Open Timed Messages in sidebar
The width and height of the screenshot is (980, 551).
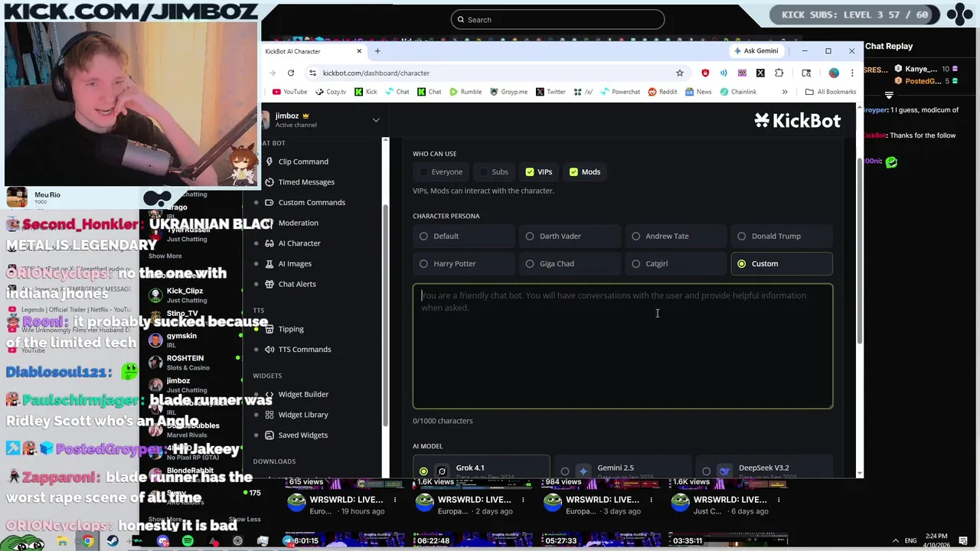300,182
